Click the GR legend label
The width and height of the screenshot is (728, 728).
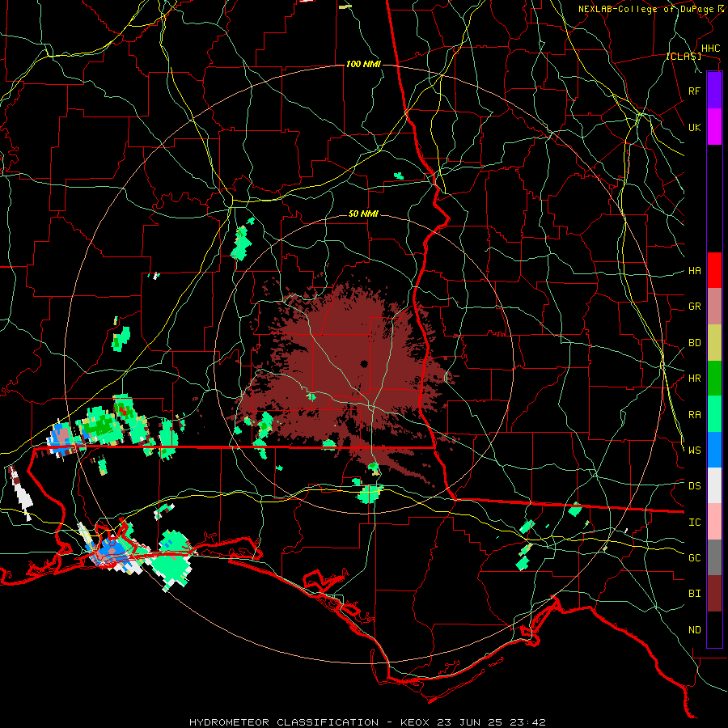tap(694, 307)
